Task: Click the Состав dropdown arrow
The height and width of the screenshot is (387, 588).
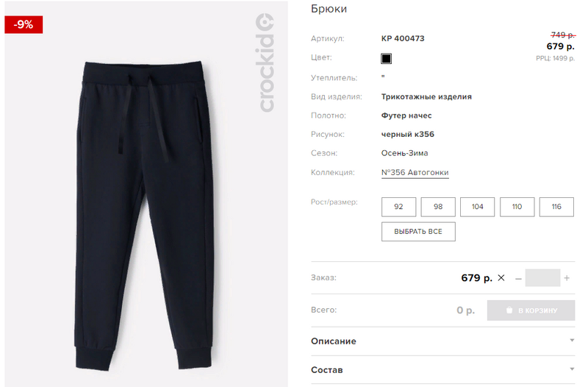Action: pos(572,369)
